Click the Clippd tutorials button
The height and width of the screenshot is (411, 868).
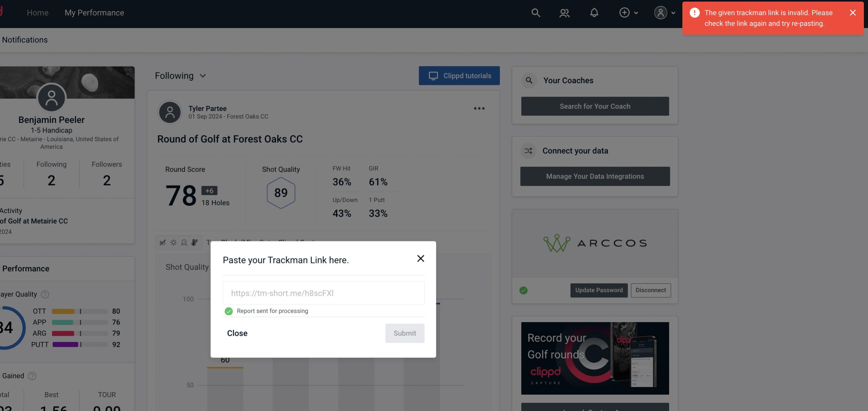click(460, 75)
